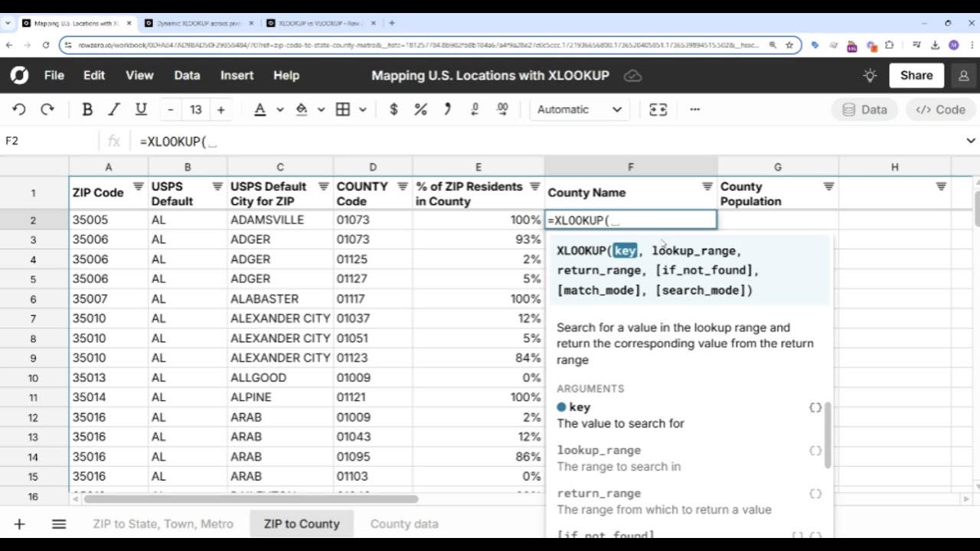This screenshot has height=551, width=980.
Task: Open the Code panel button
Action: point(941,109)
